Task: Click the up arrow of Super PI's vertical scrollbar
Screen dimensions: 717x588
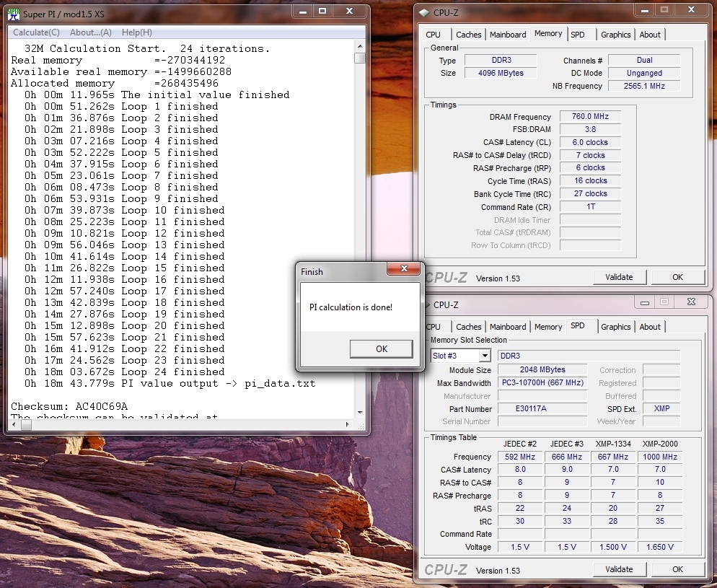Action: pos(360,47)
